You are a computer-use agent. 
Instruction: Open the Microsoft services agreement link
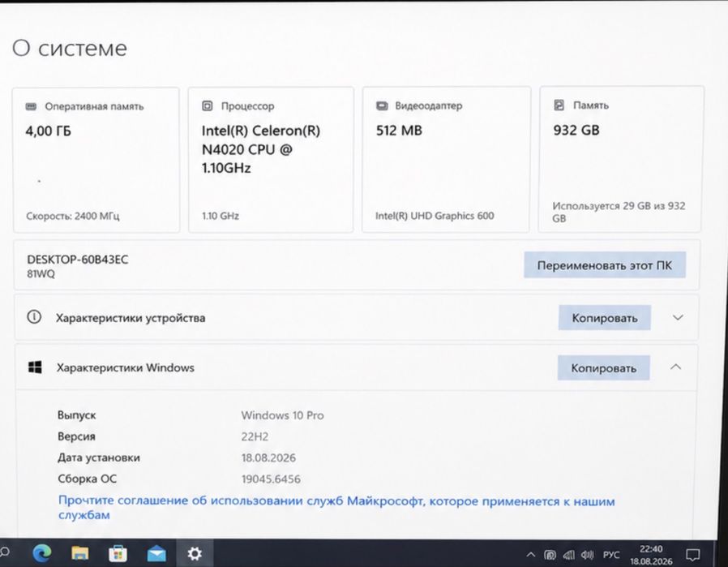336,508
